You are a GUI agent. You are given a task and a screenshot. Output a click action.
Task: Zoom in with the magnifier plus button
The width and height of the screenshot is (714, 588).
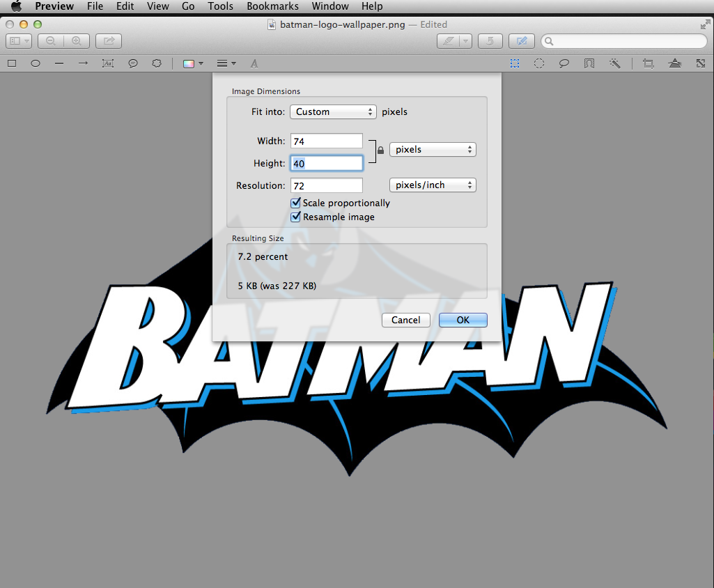76,42
